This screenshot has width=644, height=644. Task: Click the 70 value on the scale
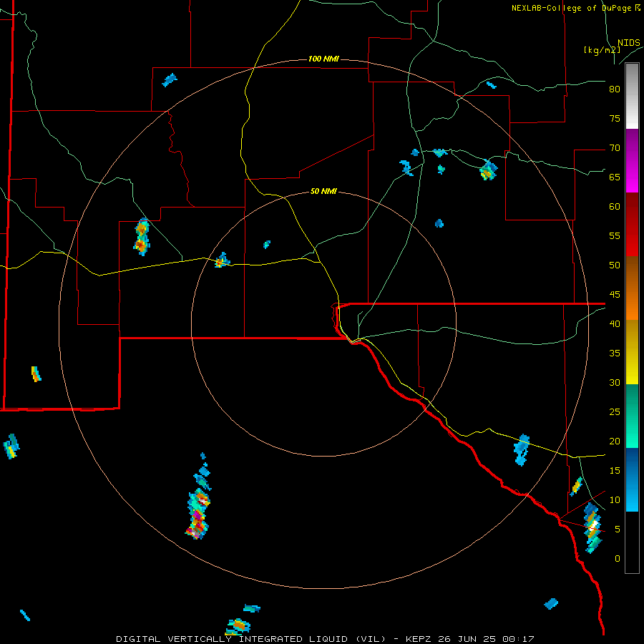[615, 148]
